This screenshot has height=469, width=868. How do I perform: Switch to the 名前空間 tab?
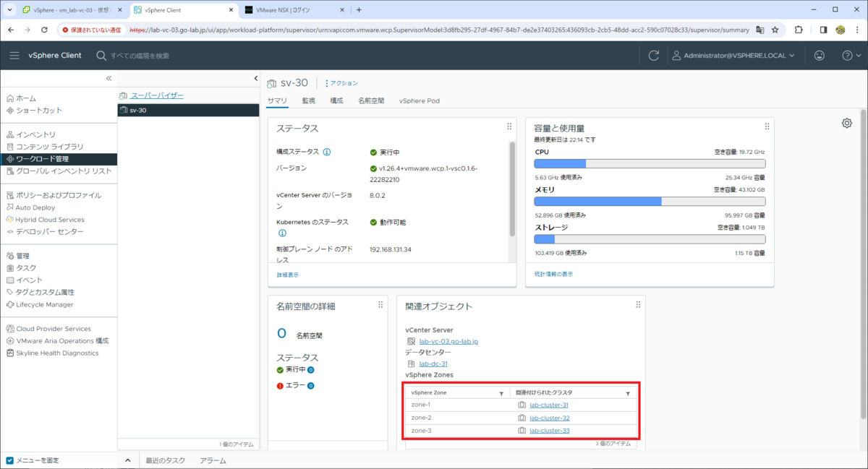(371, 101)
